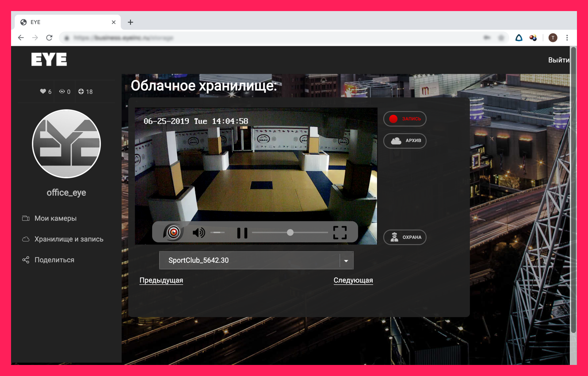This screenshot has width=588, height=376.
Task: Click the video seek slider track
Action: point(290,233)
